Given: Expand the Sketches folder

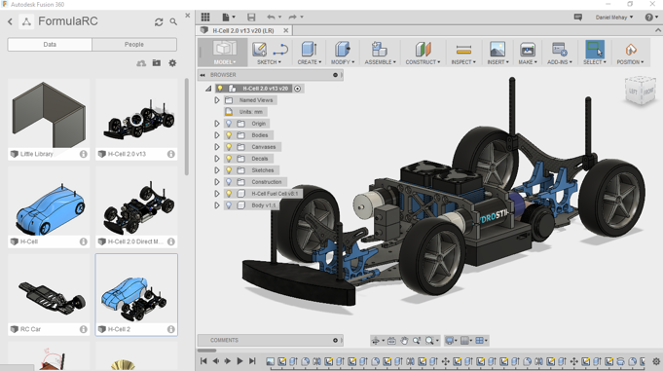Looking at the screenshot, I should tap(216, 170).
